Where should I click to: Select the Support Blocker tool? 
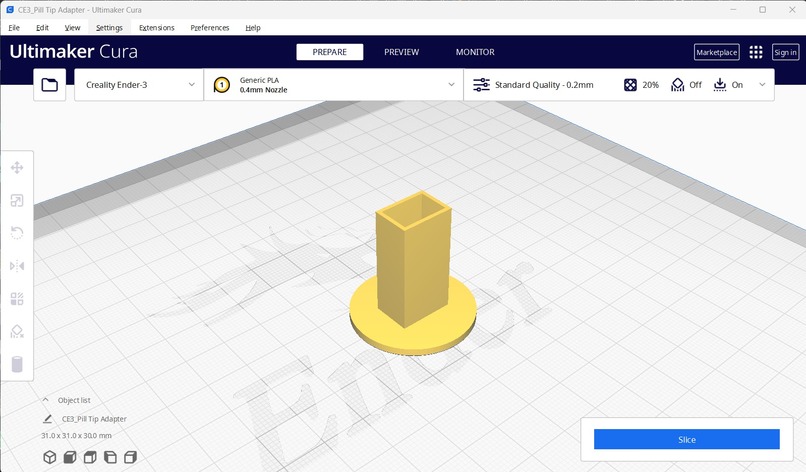[17, 332]
